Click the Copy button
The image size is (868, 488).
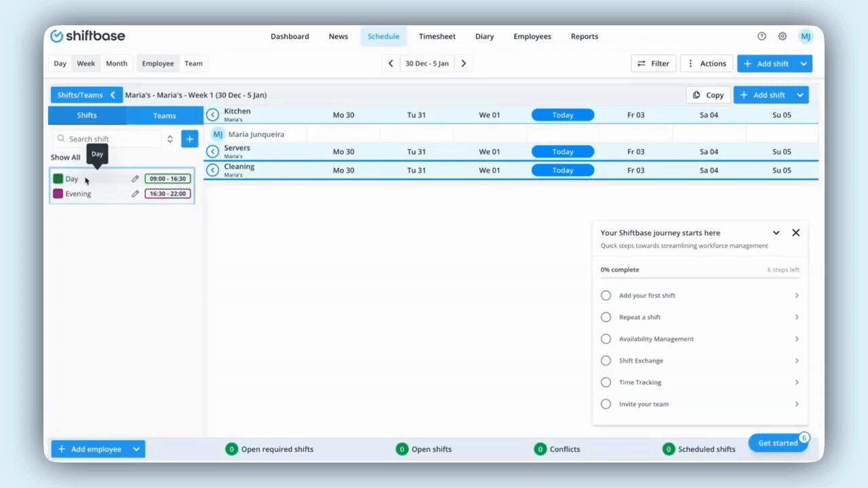click(x=708, y=95)
